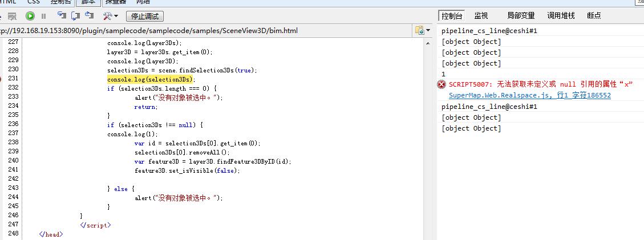This screenshot has width=644, height=240.
Task: Click the Step out icon
Action: coord(89,15)
